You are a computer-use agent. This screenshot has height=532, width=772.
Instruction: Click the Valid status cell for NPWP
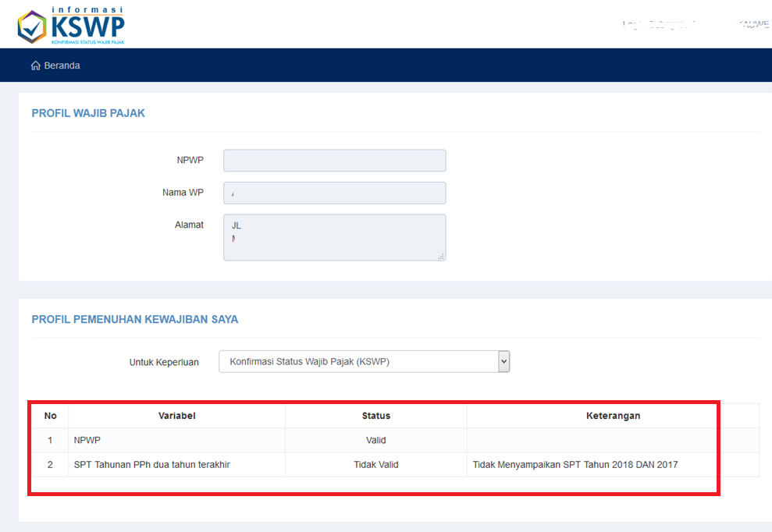(x=375, y=439)
